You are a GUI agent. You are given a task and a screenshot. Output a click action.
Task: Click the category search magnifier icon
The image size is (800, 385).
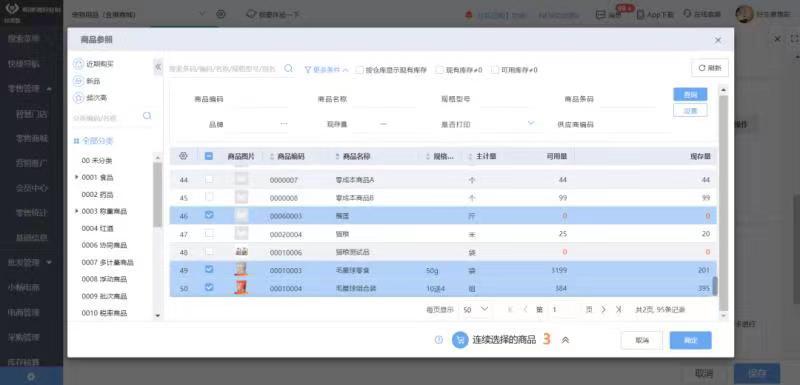[x=147, y=116]
